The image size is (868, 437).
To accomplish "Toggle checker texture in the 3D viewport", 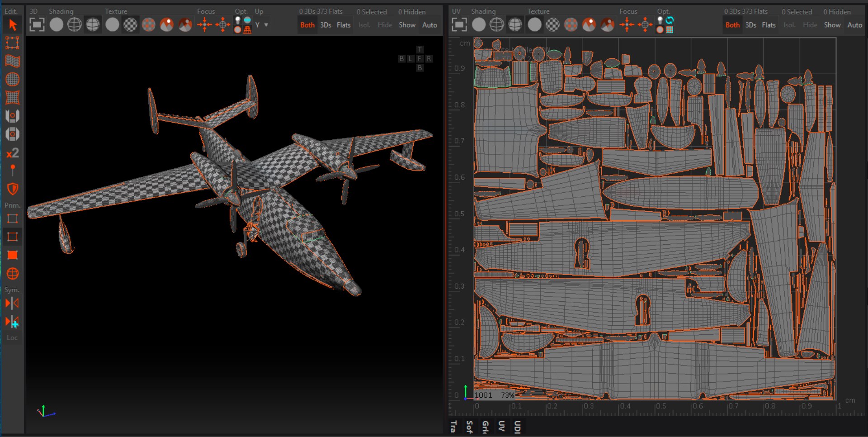I will coord(131,24).
